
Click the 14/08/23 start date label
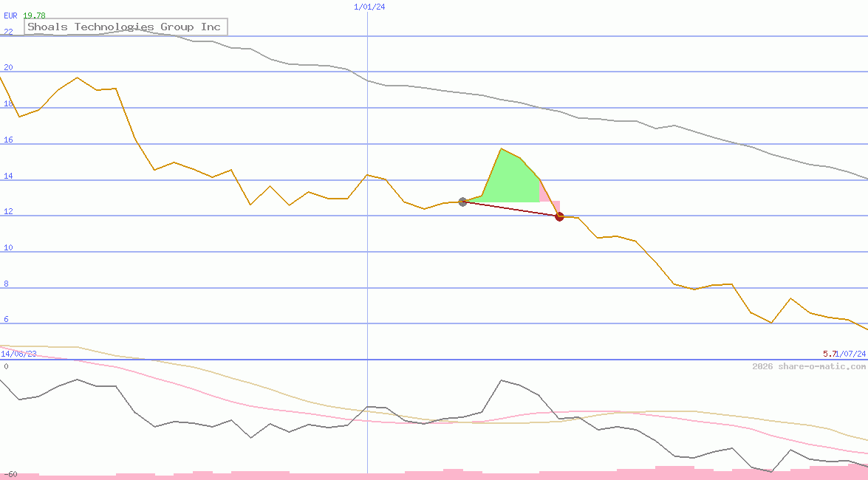click(x=18, y=354)
